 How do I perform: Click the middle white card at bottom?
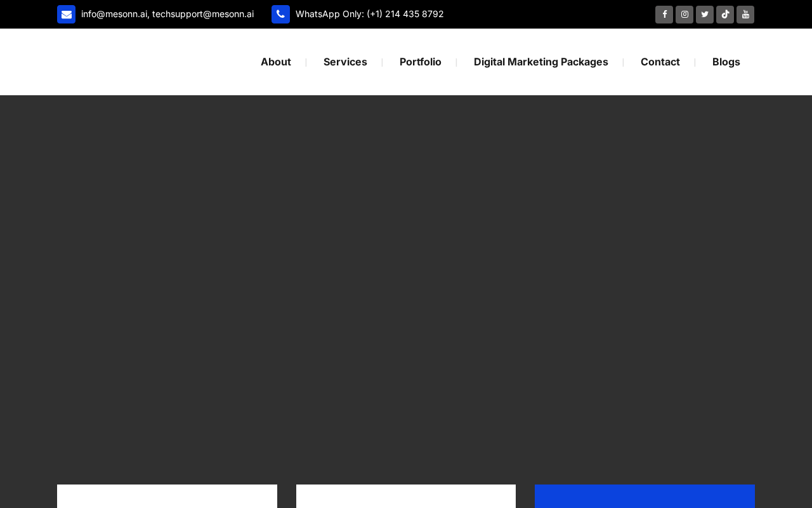coord(406,497)
